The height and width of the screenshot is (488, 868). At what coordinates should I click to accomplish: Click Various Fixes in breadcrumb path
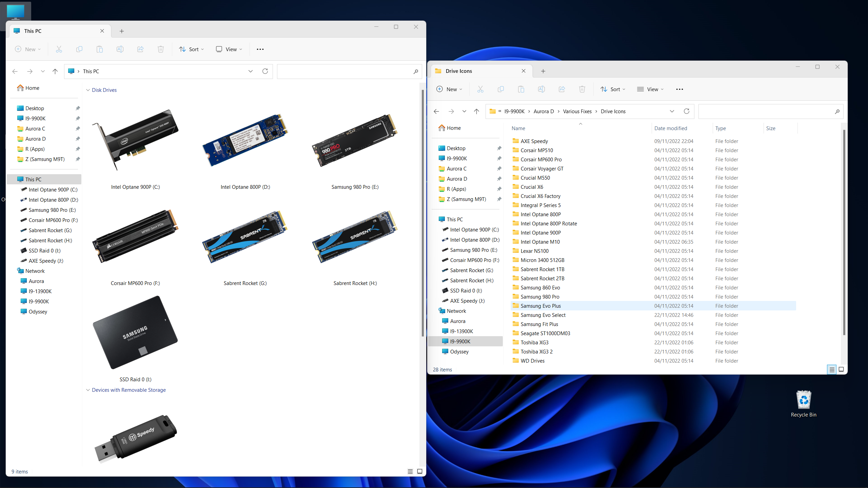(577, 111)
